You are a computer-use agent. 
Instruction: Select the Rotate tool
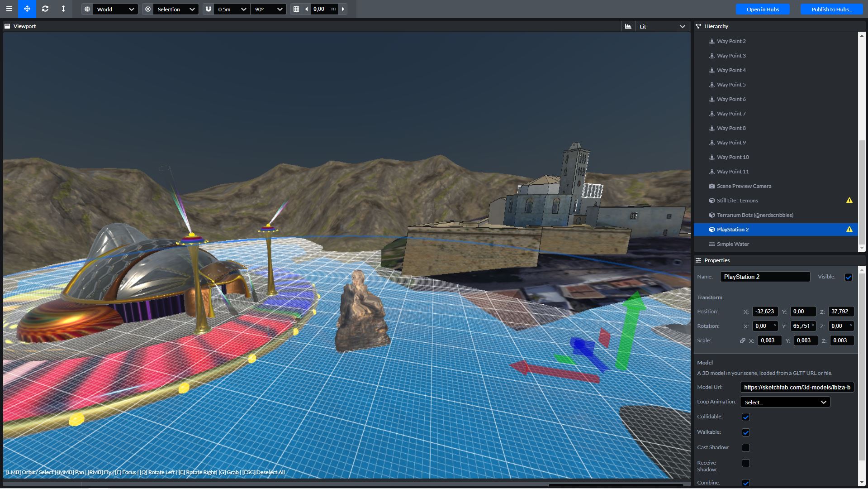tap(45, 9)
